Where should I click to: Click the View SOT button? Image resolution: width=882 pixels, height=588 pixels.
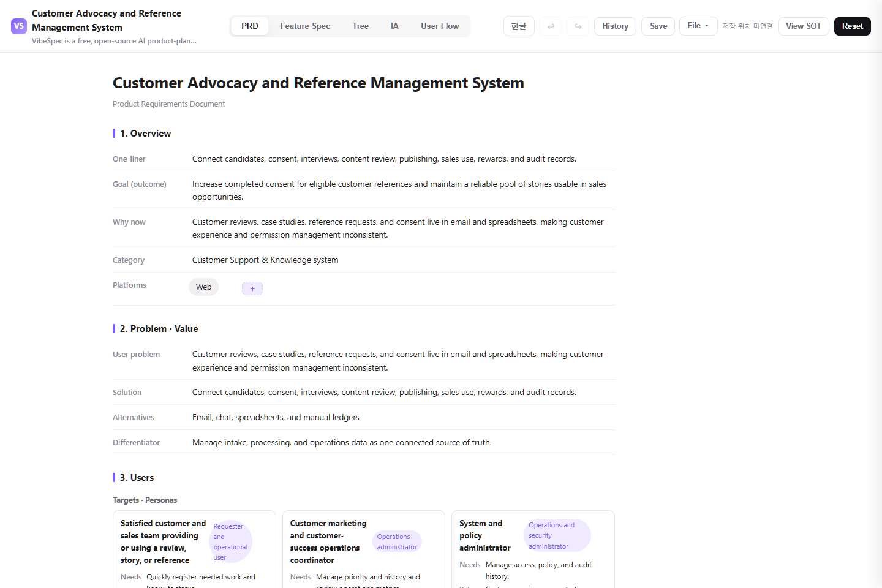(x=804, y=26)
